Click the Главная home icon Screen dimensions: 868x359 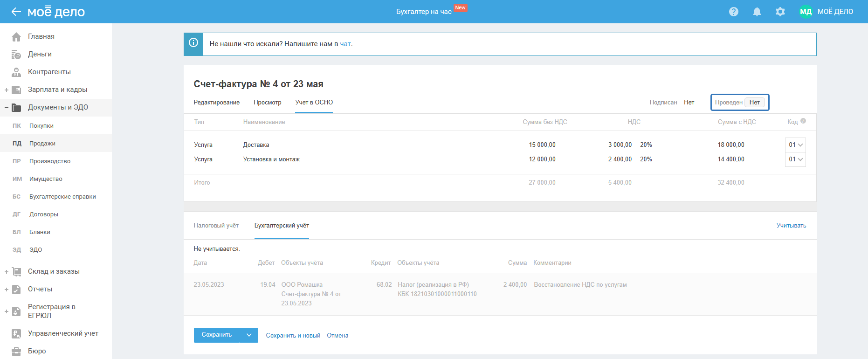tap(16, 37)
